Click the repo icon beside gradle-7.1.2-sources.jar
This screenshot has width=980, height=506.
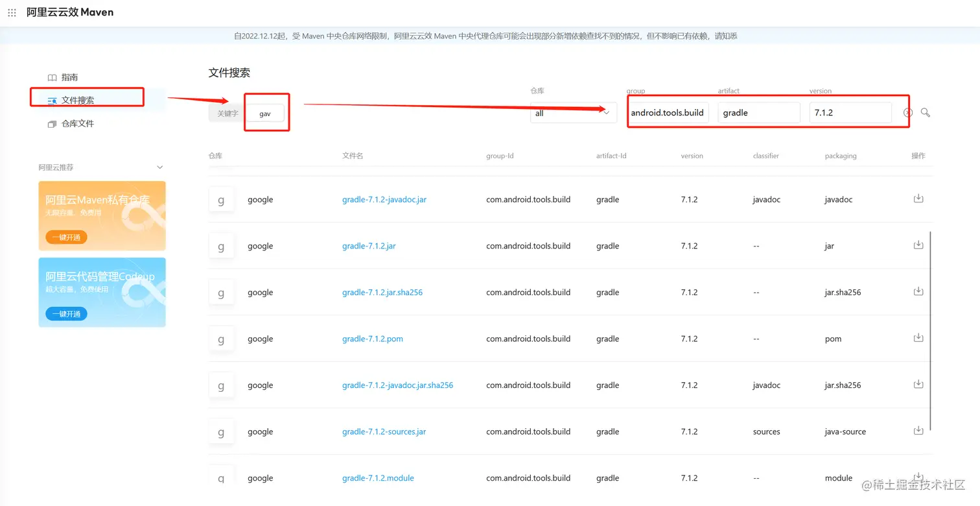point(221,432)
